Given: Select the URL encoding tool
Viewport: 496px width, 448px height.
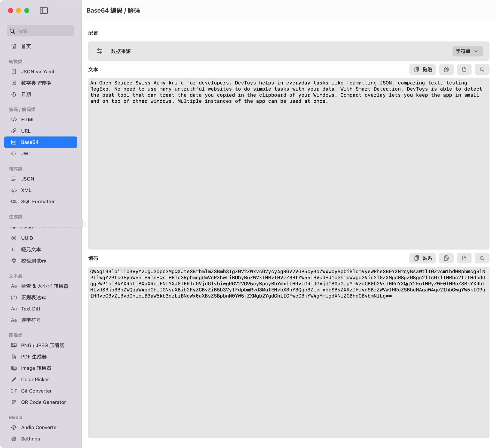Looking at the screenshot, I should [26, 130].
